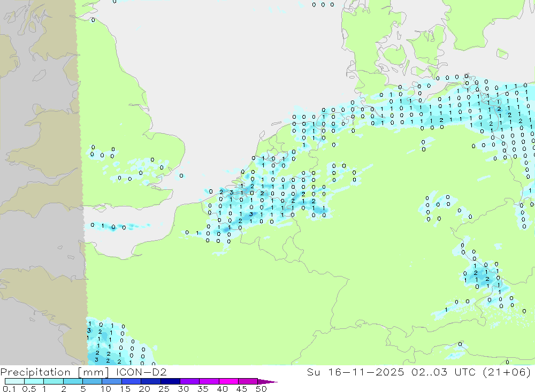Click the '40' legend scale value

(222, 389)
